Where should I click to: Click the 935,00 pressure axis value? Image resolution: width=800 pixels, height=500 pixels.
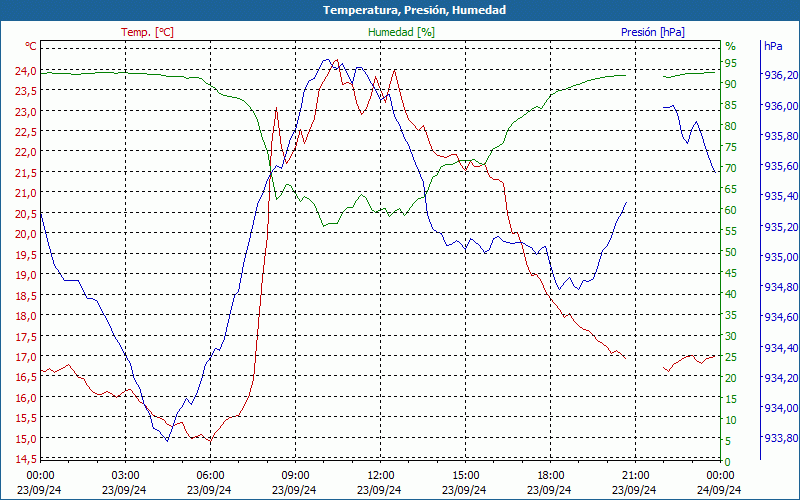tap(781, 257)
